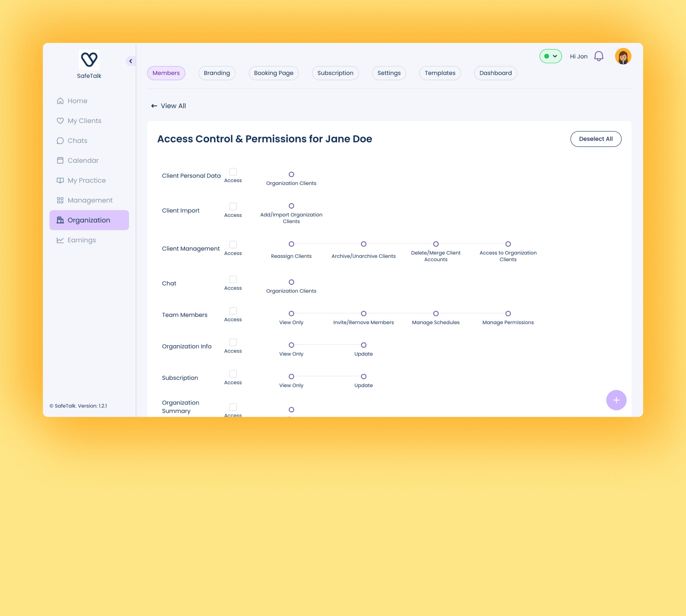
Task: Open the Calendar from the sidebar
Action: pyautogui.click(x=83, y=160)
